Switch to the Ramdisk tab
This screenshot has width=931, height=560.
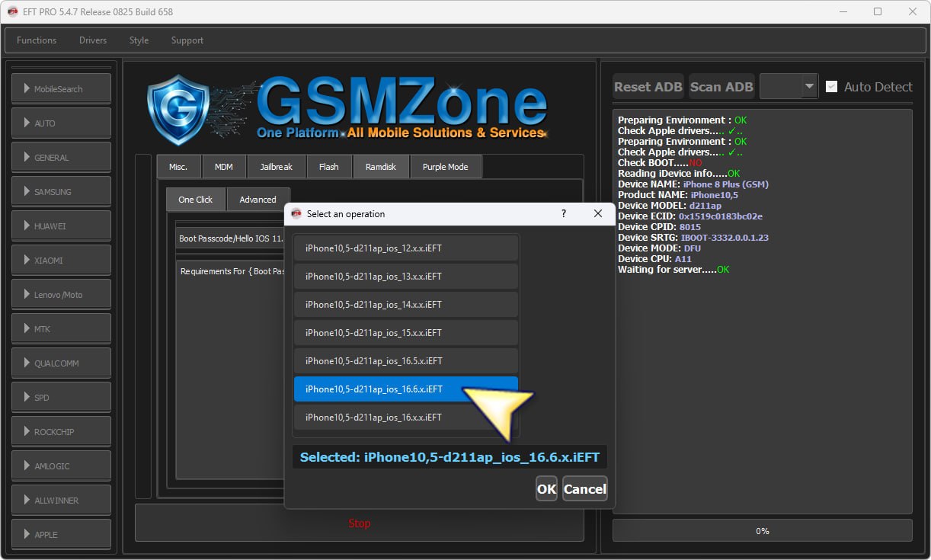381,167
